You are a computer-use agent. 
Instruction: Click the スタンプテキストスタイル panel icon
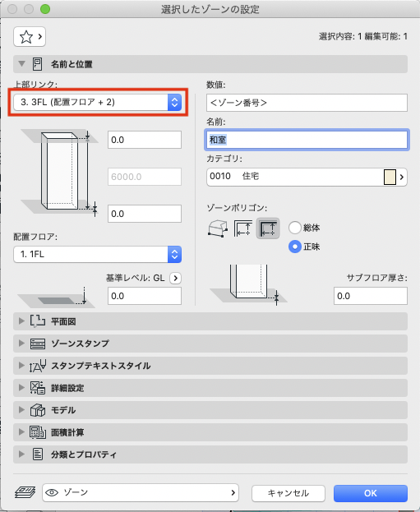pos(38,366)
